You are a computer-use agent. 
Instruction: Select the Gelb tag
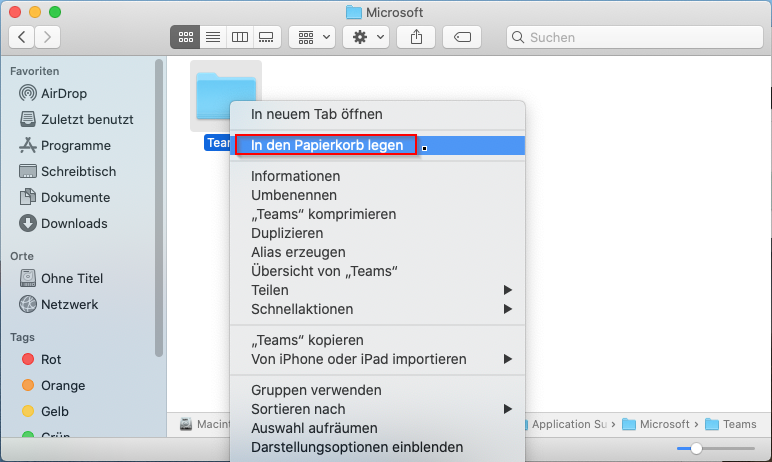pos(45,411)
